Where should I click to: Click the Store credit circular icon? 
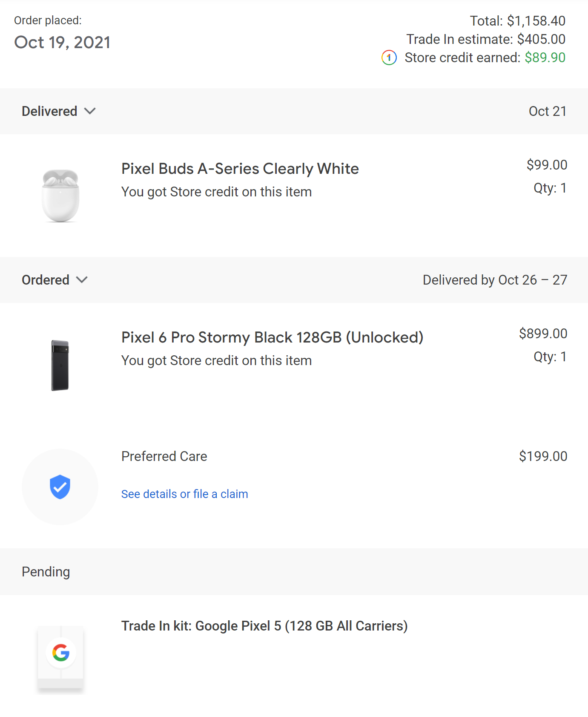[x=389, y=58]
